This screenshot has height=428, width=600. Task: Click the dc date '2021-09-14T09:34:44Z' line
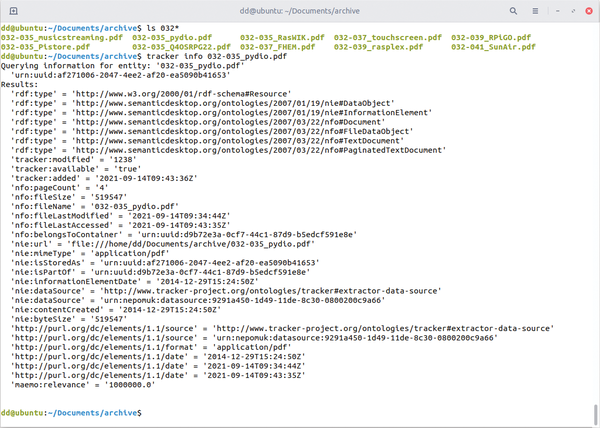pos(158,366)
